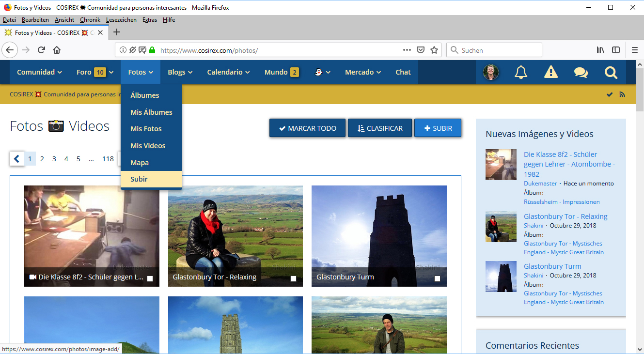Click the CLASIFICAR sort button

click(x=380, y=128)
